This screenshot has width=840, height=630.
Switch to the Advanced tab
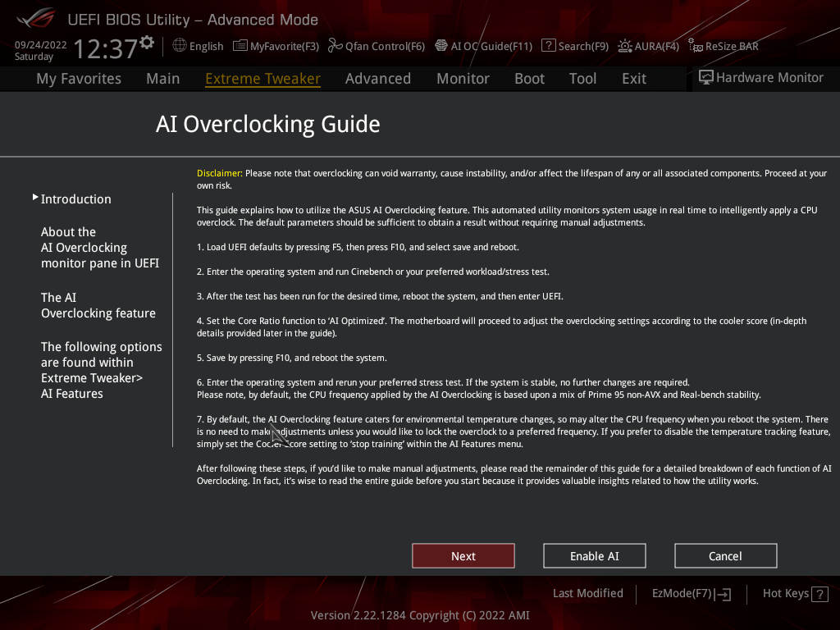[377, 79]
